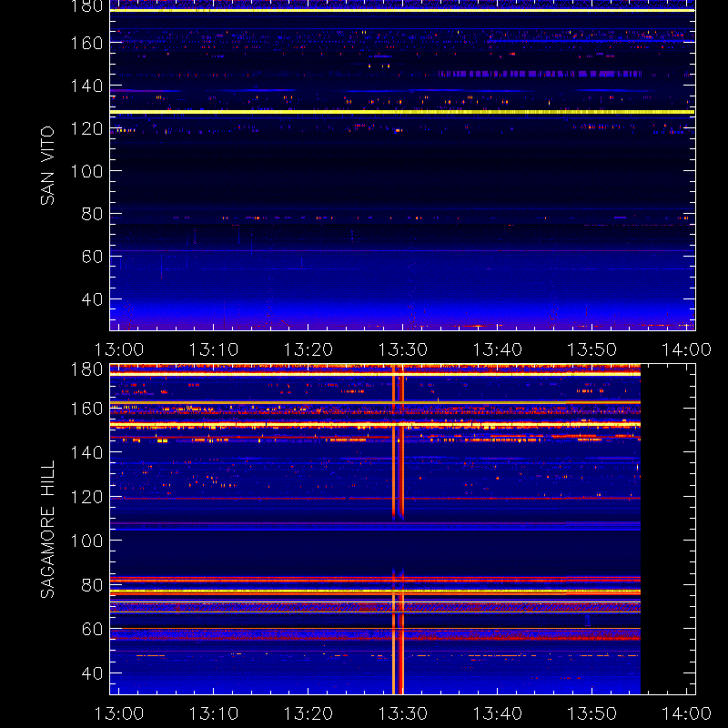Click the SAGAMORE HILL axis title
The height and width of the screenshot is (728, 728).
coord(47,530)
